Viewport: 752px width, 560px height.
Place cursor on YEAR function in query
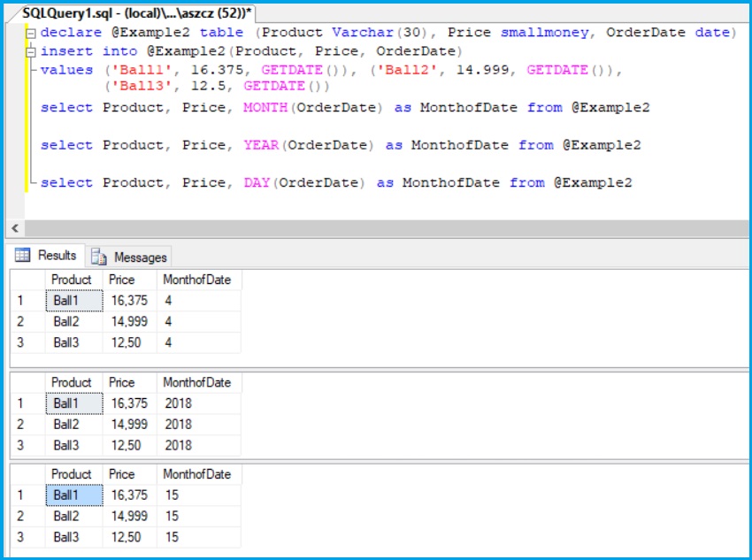pyautogui.click(x=261, y=145)
